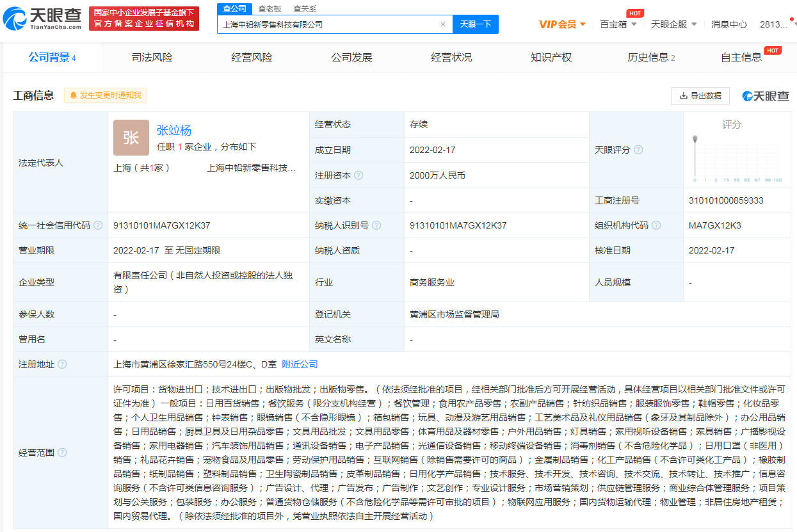Click help icon beside 经营范围
This screenshot has width=797, height=532.
tap(62, 453)
